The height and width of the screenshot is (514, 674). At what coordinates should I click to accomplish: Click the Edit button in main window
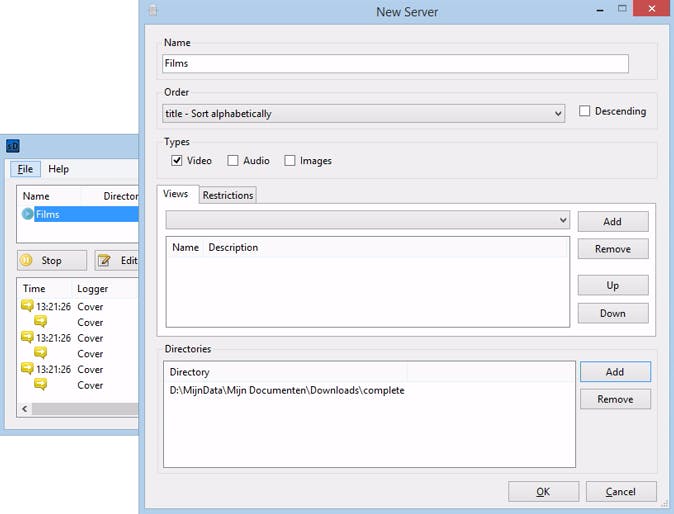tap(116, 260)
